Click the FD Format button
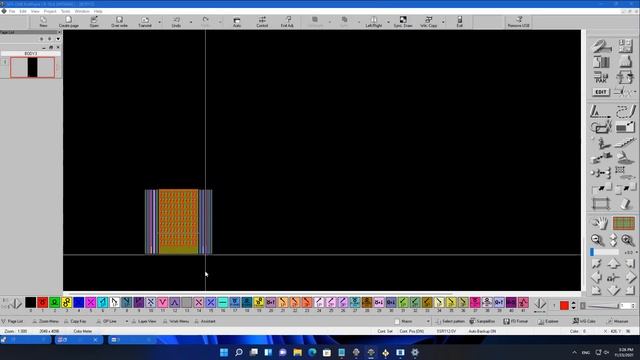The image size is (640, 360). tap(516, 322)
